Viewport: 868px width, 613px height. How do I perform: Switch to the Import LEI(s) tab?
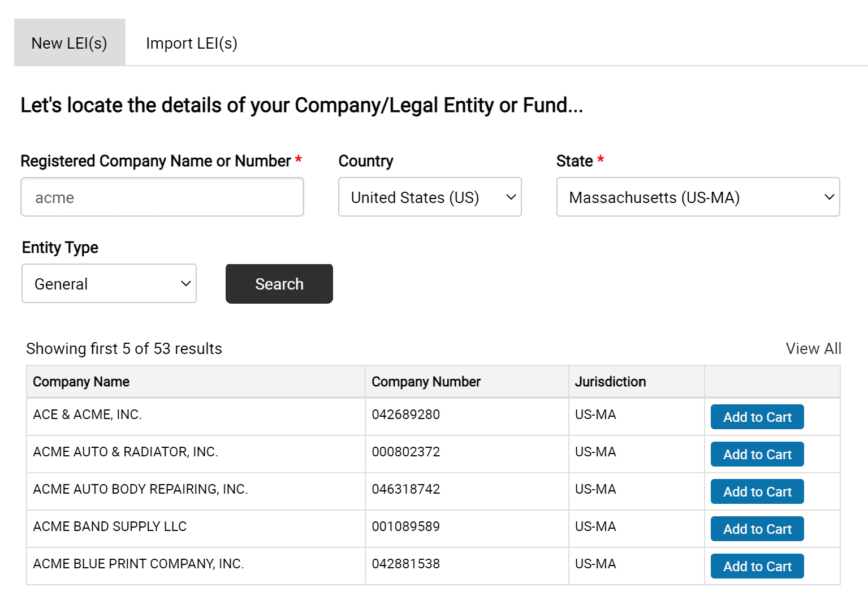pos(192,42)
